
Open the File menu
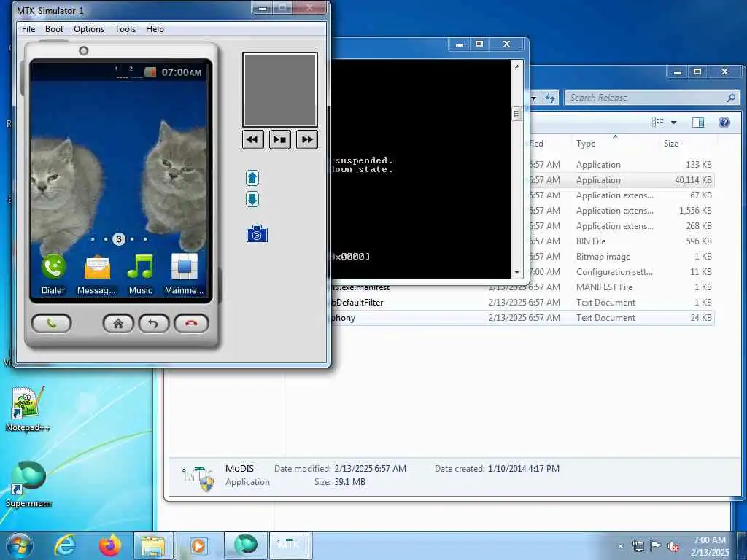click(x=28, y=29)
